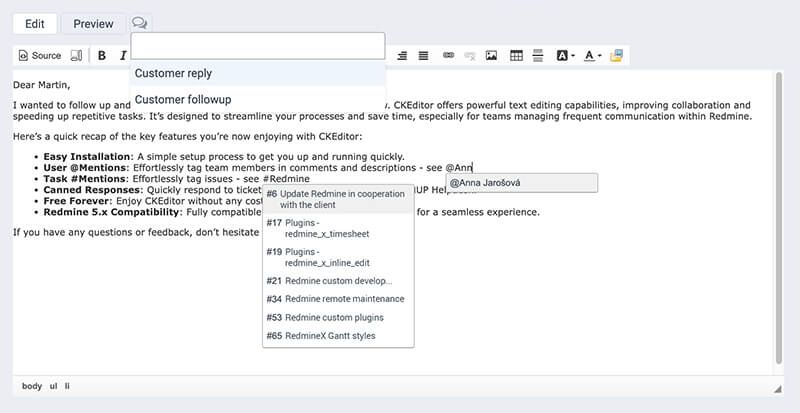Click the 'Redmine 5.x Compatibility' bullet text
Screen dimensions: 800x413
[x=112, y=212]
